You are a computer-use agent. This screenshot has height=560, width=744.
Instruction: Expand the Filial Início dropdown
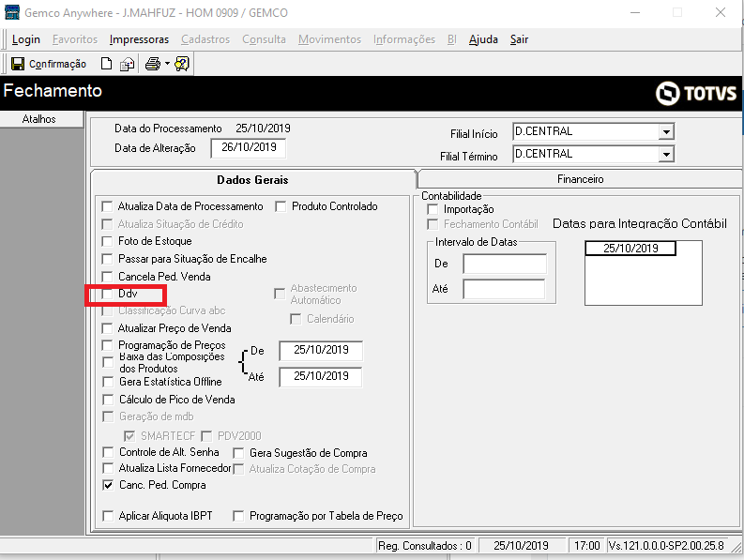click(x=666, y=131)
